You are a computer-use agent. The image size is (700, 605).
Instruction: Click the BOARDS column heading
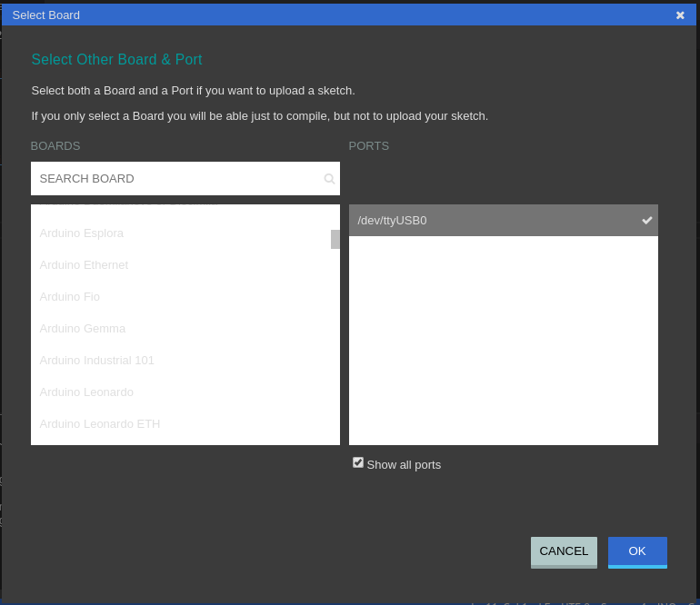click(55, 146)
